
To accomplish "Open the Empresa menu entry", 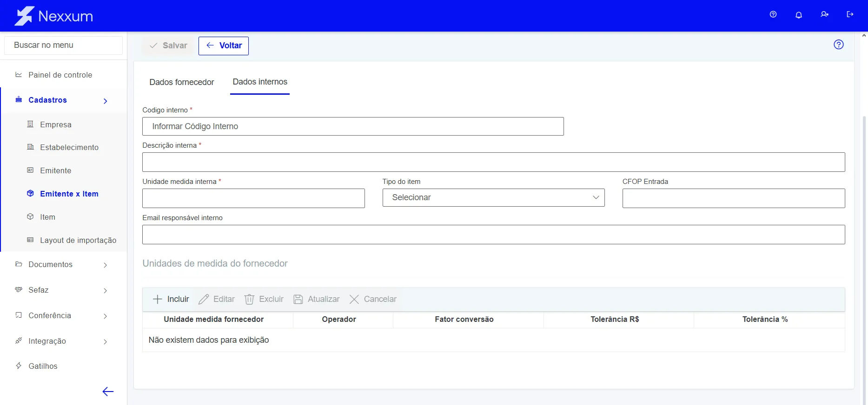I will click(56, 124).
